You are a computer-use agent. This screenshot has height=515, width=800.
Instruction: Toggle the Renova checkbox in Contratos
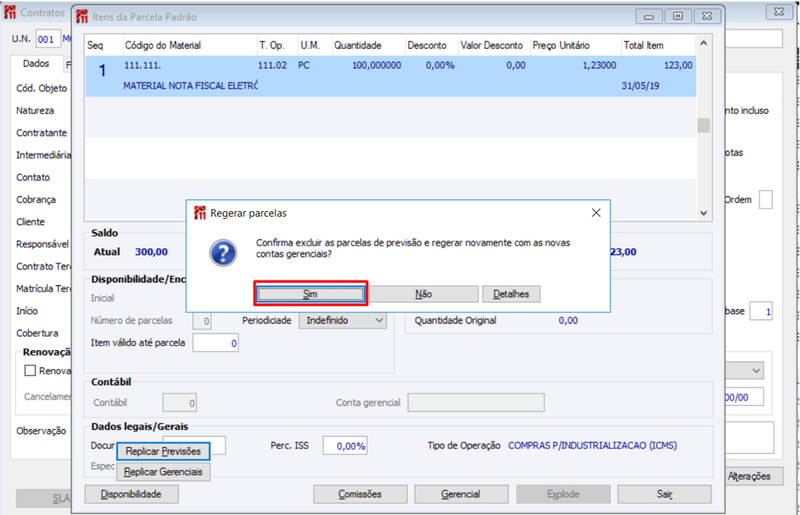(30, 371)
